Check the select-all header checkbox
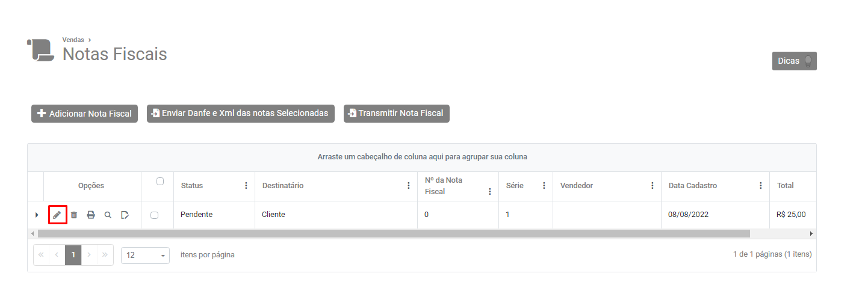Image resolution: width=868 pixels, height=297 pixels. pos(160,181)
